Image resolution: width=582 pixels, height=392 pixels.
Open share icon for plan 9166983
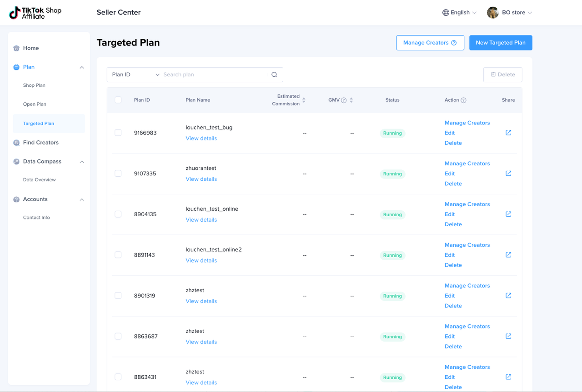pyautogui.click(x=508, y=133)
